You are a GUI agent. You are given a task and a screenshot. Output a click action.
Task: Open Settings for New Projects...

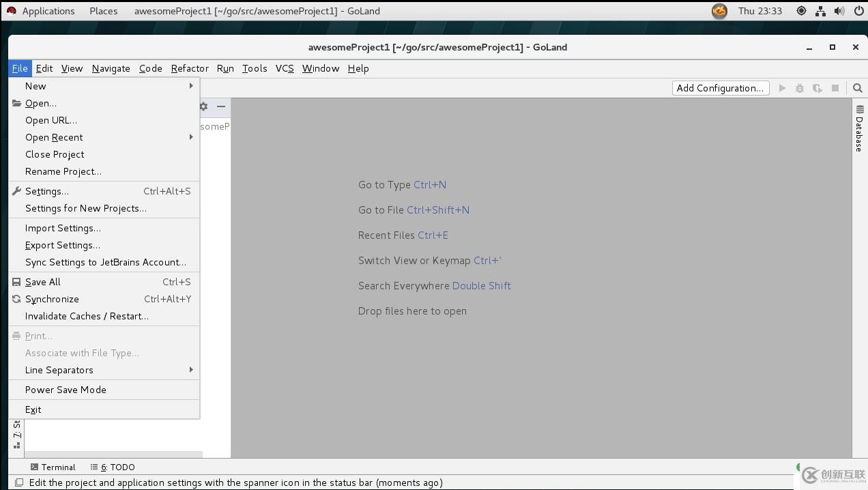coord(104,208)
